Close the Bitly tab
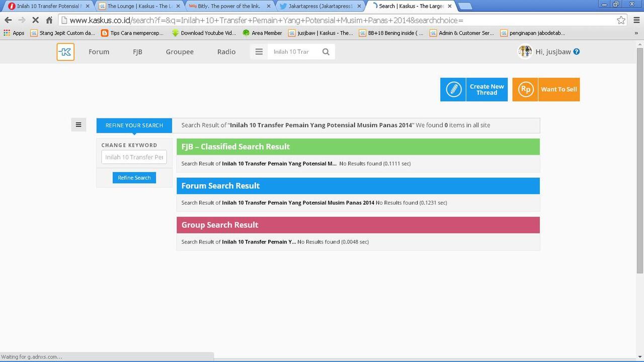Viewport: 644px width, 362px height. (269, 6)
